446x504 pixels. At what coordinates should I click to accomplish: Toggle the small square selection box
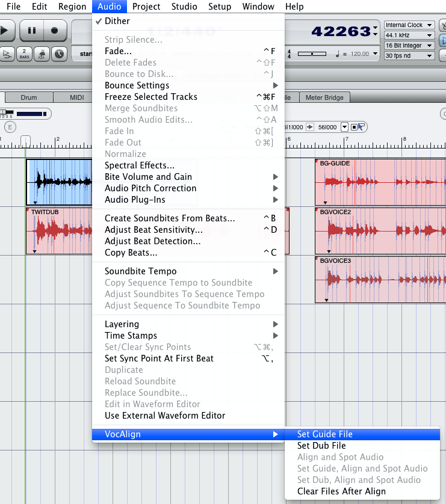coord(355,127)
